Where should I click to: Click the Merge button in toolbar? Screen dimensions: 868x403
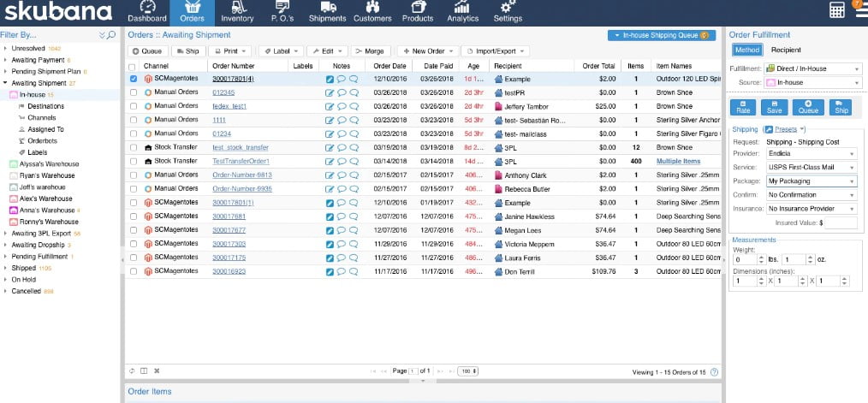[x=369, y=51]
